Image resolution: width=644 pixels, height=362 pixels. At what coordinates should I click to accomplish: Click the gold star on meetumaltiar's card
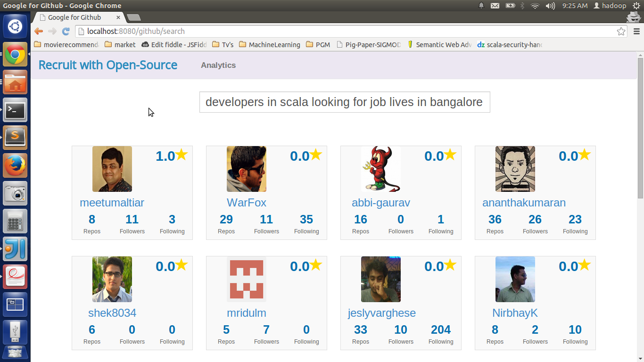182,154
